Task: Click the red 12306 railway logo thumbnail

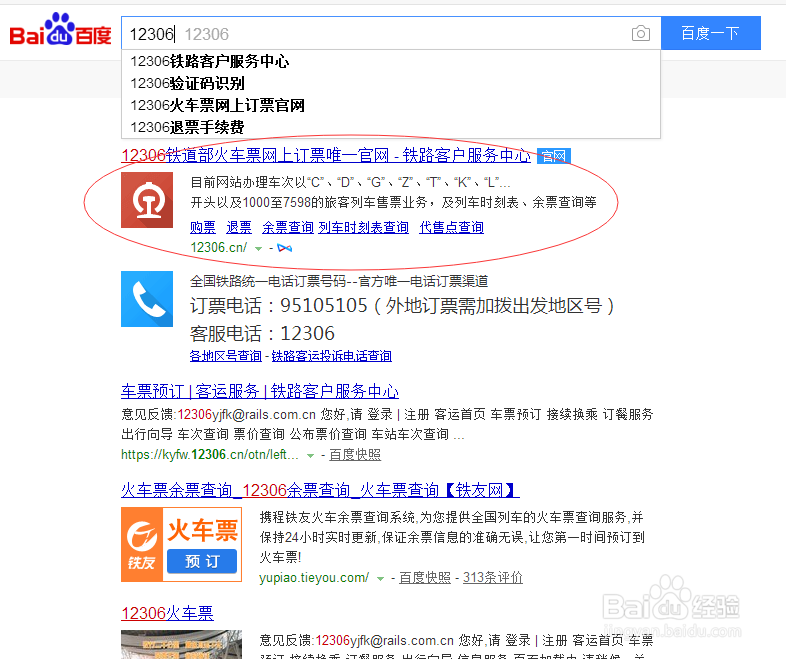Action: (x=147, y=200)
